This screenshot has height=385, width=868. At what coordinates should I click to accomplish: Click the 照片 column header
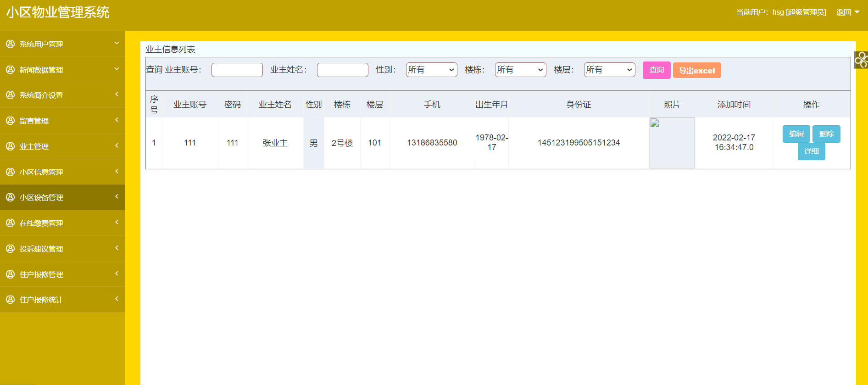[x=672, y=105]
